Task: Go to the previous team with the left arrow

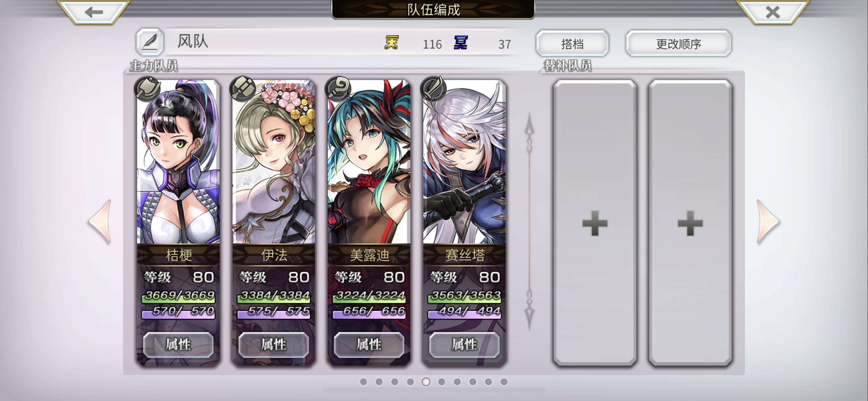Action: click(x=100, y=221)
